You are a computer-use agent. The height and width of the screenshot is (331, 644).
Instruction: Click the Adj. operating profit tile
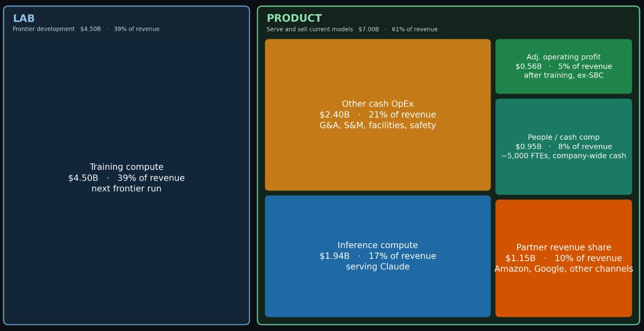pos(563,66)
